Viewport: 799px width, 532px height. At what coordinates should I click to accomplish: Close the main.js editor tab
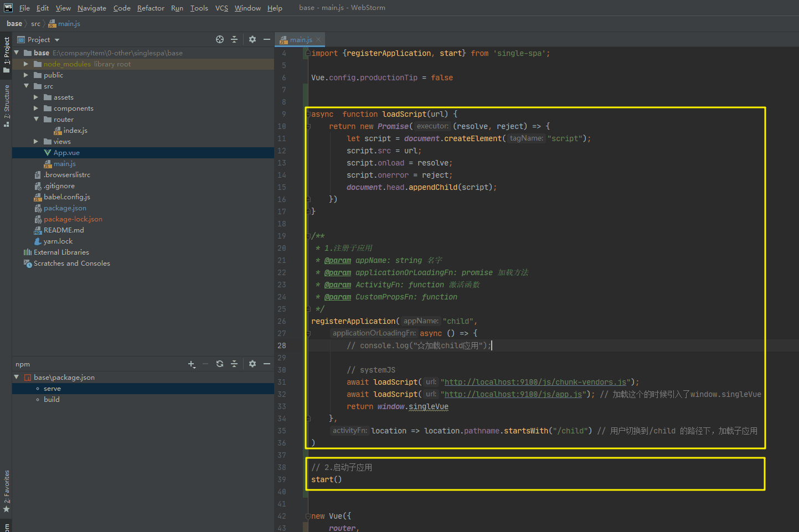click(318, 40)
